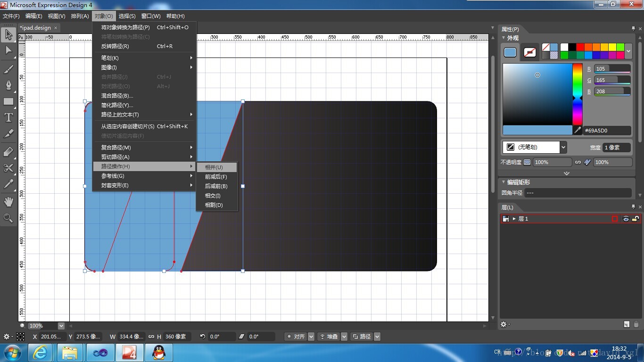Image resolution: width=644 pixels, height=362 pixels.
Task: Choose the image pattern paint type
Action: [x=553, y=55]
